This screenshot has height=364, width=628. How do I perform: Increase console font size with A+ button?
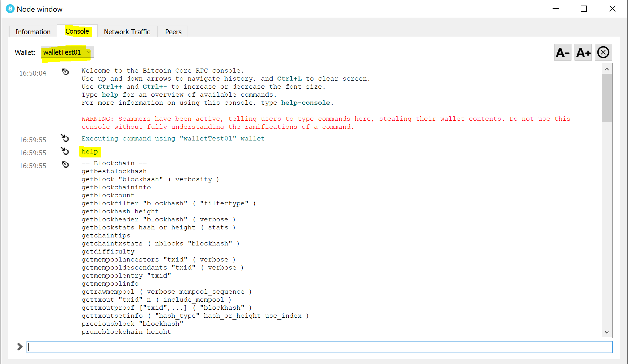[x=583, y=52]
